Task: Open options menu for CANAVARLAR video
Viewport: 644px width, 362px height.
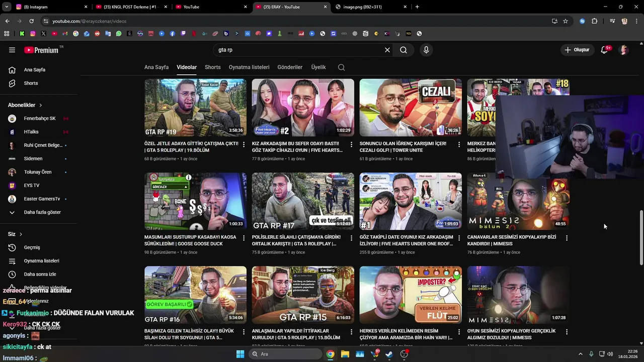Action: (x=567, y=238)
